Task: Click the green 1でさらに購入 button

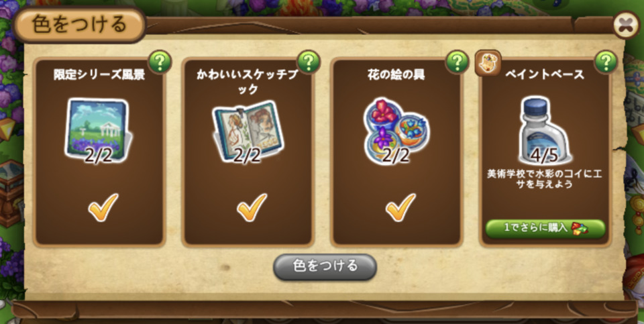Action: click(545, 228)
